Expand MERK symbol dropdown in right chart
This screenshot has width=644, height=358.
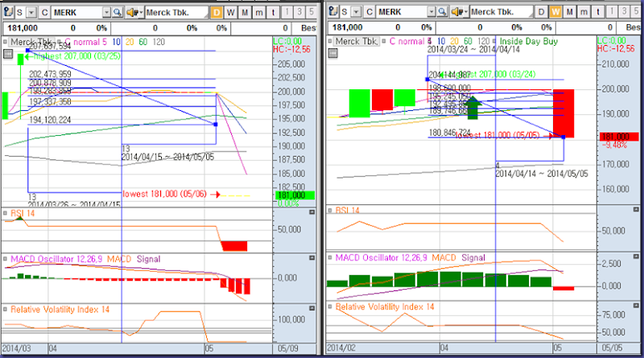pyautogui.click(x=431, y=12)
